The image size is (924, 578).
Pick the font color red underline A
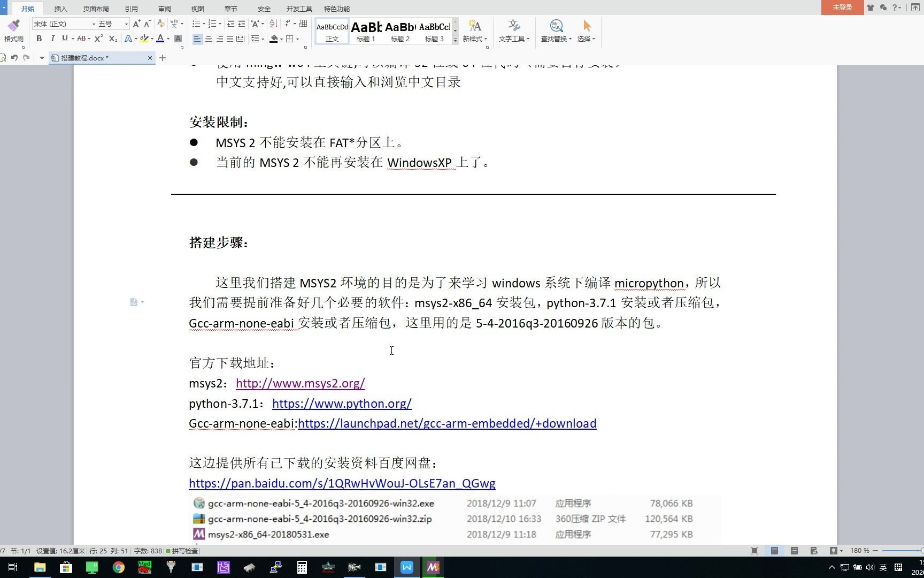coord(160,39)
